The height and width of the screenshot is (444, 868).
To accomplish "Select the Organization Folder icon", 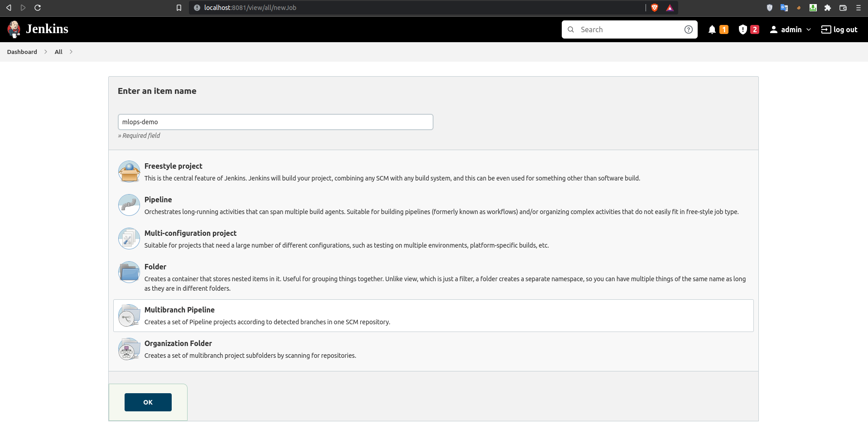I will coord(129,349).
